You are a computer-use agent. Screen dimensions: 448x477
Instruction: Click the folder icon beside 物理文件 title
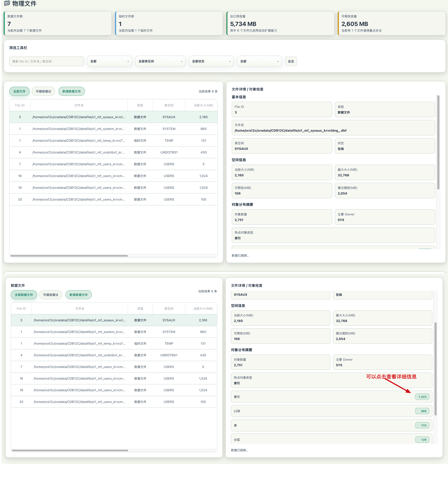(x=7, y=3)
